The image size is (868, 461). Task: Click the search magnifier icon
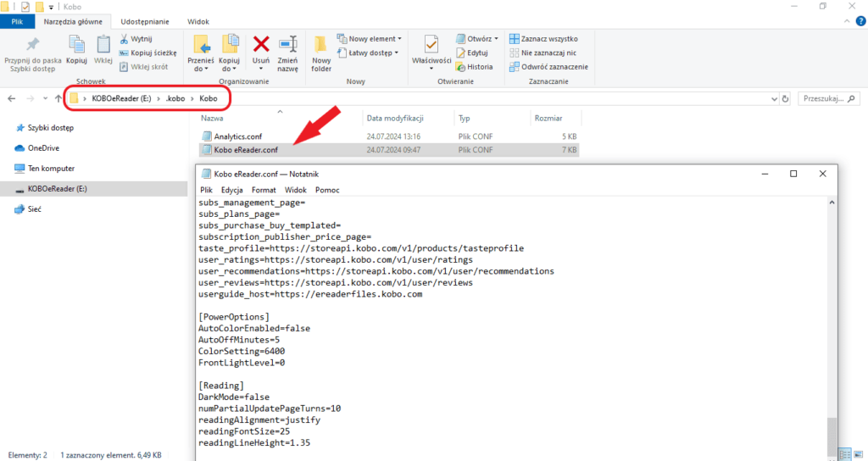click(x=851, y=98)
